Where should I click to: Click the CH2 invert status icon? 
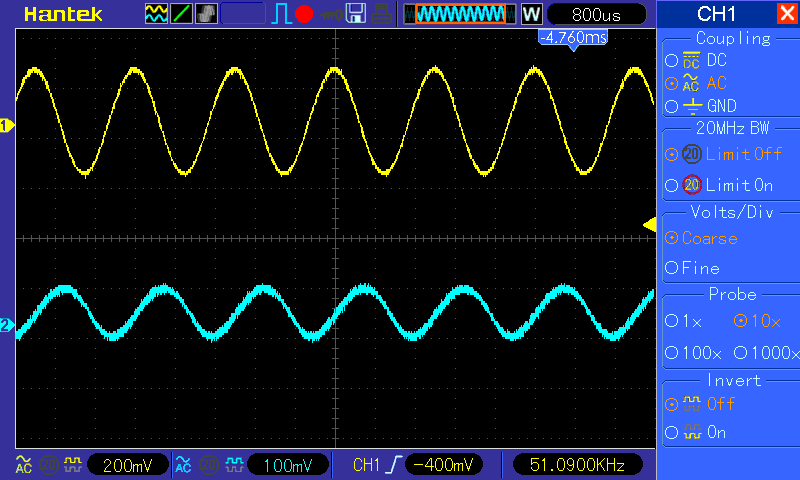coord(234,465)
